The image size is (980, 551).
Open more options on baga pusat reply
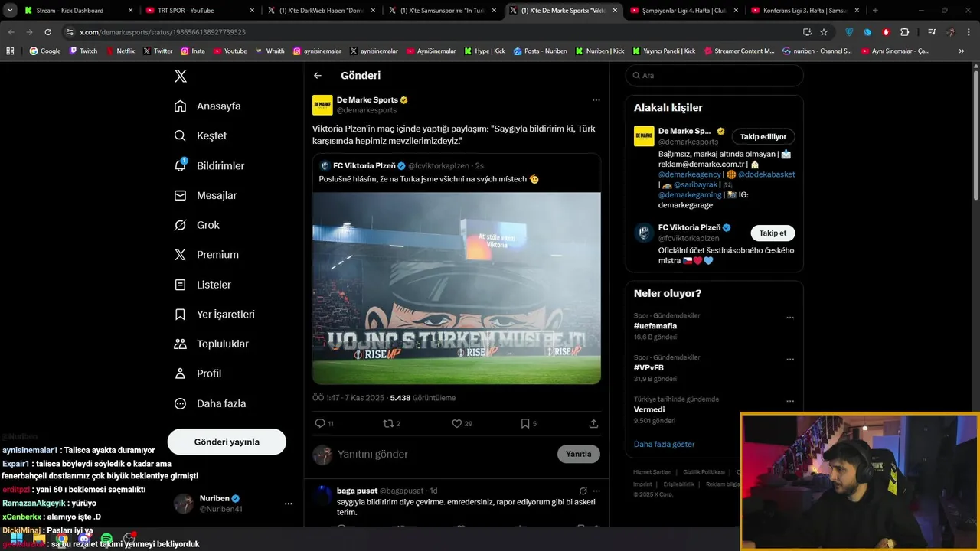pyautogui.click(x=596, y=491)
